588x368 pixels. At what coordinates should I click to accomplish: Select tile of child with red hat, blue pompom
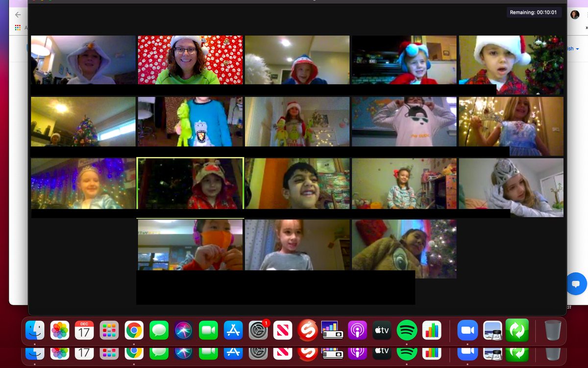(x=404, y=60)
